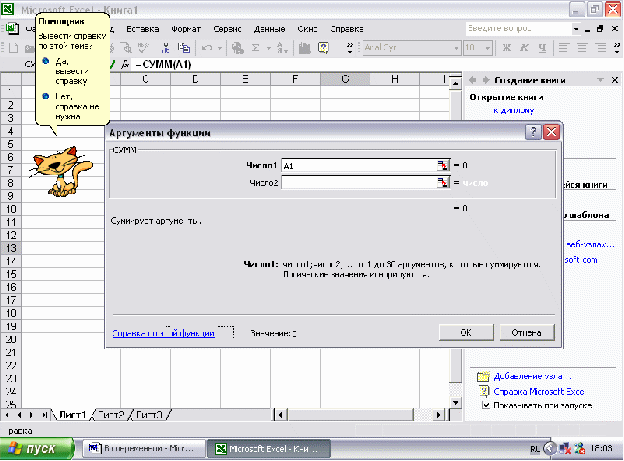This screenshot has width=624, height=461.
Task: Open the Вставка menu
Action: pos(142,29)
